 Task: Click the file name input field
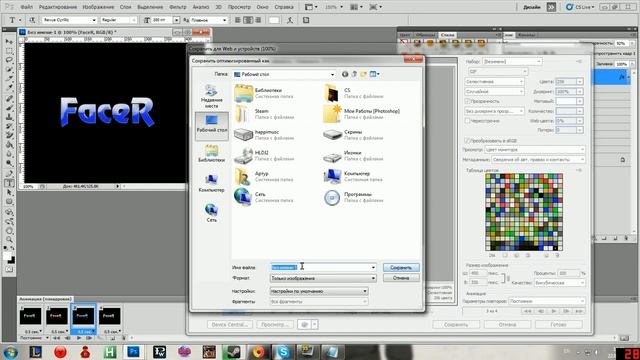(x=320, y=267)
